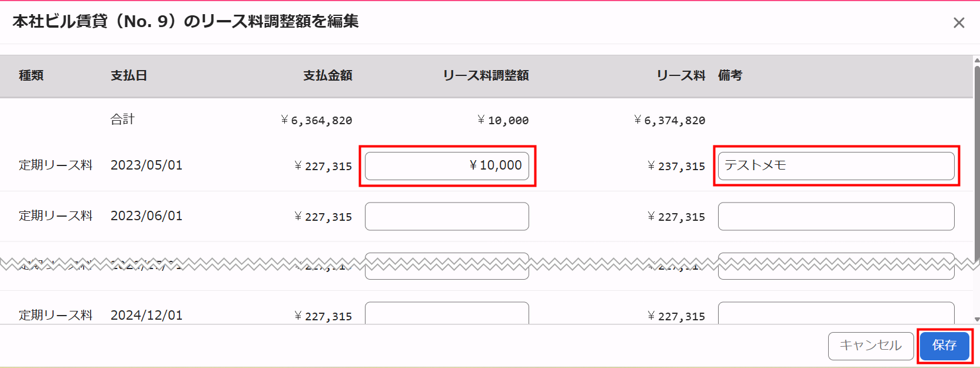Image resolution: width=980 pixels, height=368 pixels.
Task: Focus the adjustment field for 2024/12/01
Action: [447, 314]
